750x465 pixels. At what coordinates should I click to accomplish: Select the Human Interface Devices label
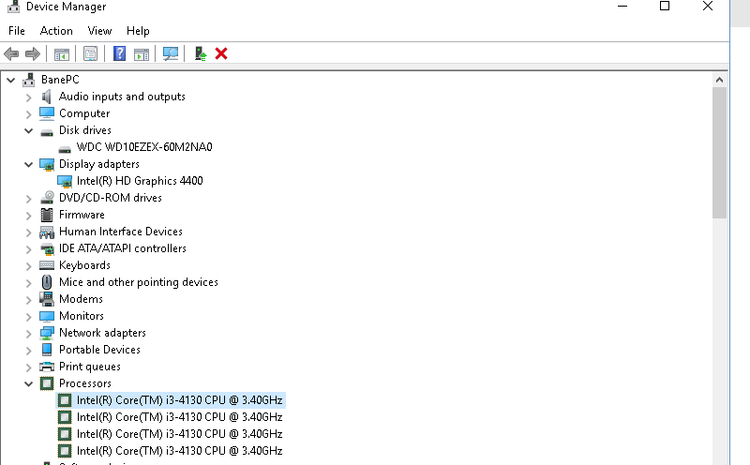pos(121,232)
